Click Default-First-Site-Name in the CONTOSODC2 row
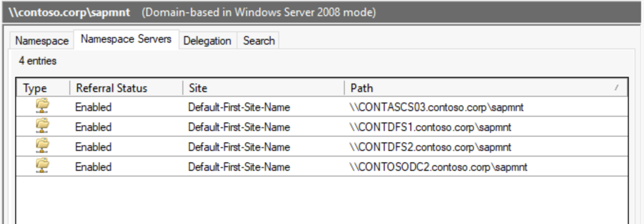The width and height of the screenshot is (644, 224). pos(239,168)
